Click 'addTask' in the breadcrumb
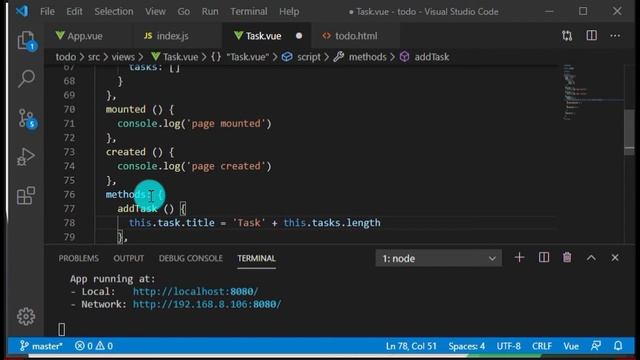 click(424, 57)
